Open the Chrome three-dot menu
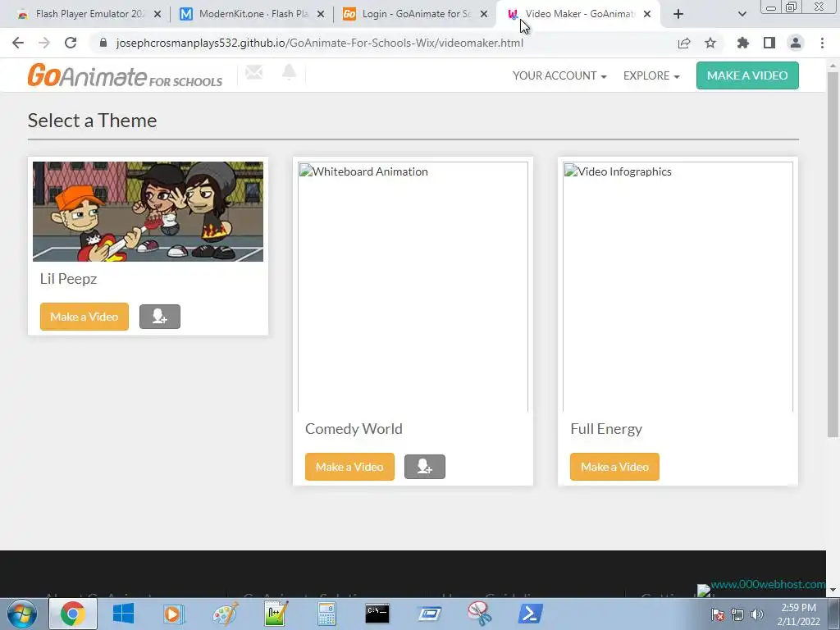Viewport: 840px width, 630px height. pyautogui.click(x=822, y=43)
